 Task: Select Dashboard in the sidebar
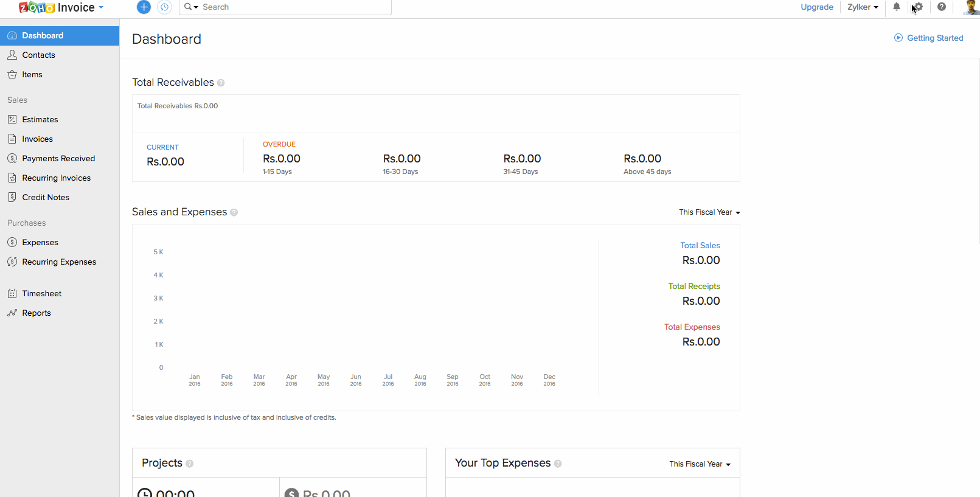60,36
